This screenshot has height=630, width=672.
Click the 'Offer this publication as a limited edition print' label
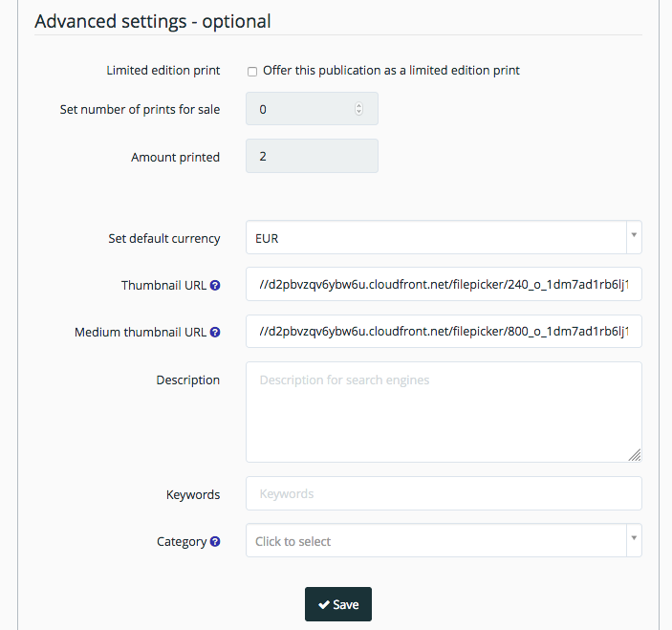click(391, 71)
